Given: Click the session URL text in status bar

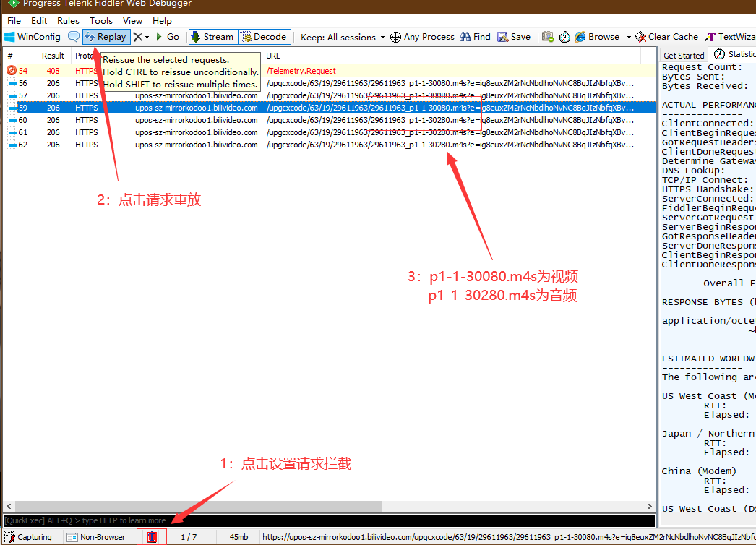Looking at the screenshot, I should pyautogui.click(x=509, y=537).
